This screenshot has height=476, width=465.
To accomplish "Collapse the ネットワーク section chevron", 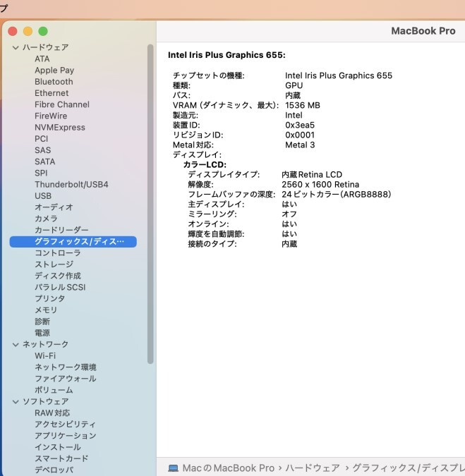I will click(x=16, y=344).
